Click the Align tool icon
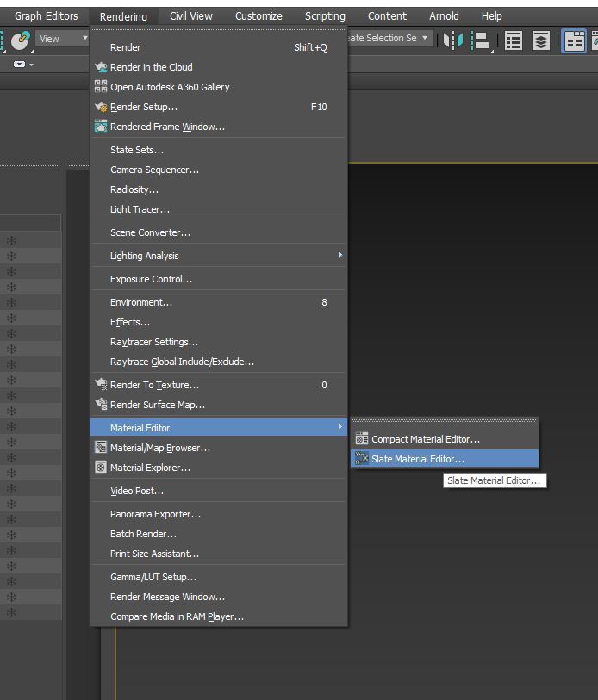Screen dimensions: 598x700 tap(482, 40)
